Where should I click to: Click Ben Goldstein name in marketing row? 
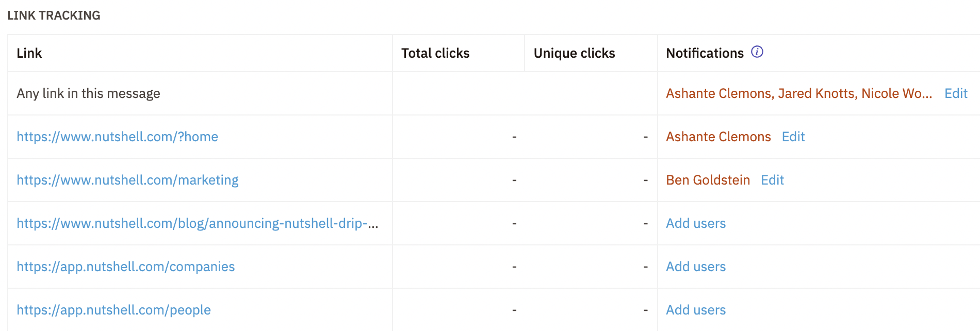708,180
